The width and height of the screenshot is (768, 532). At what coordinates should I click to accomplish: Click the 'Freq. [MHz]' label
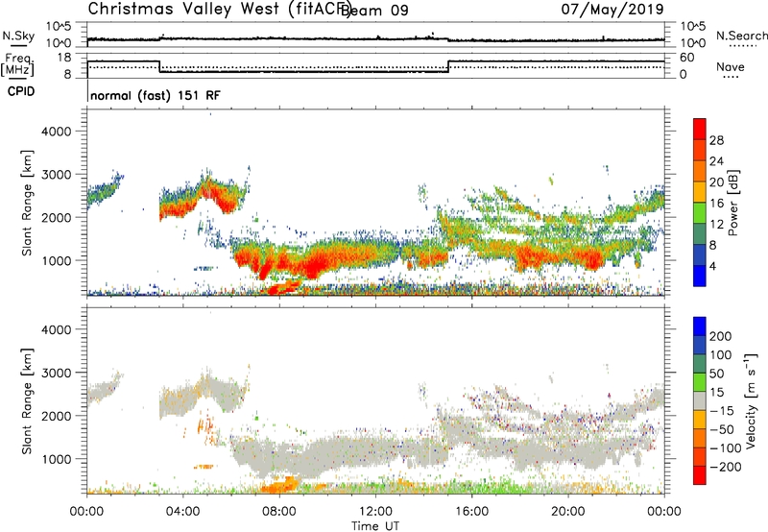(x=17, y=65)
